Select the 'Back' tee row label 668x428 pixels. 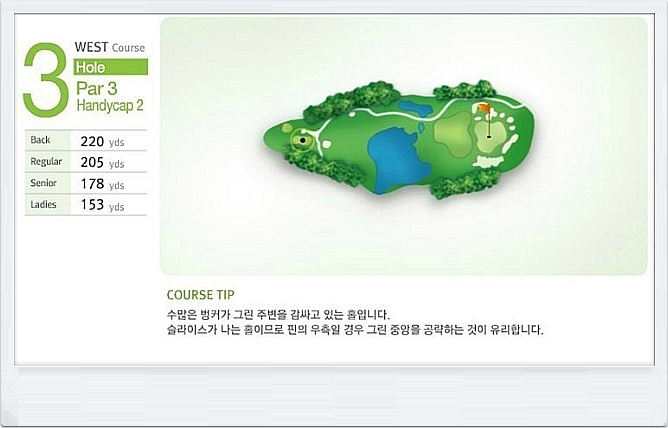pyautogui.click(x=40, y=140)
